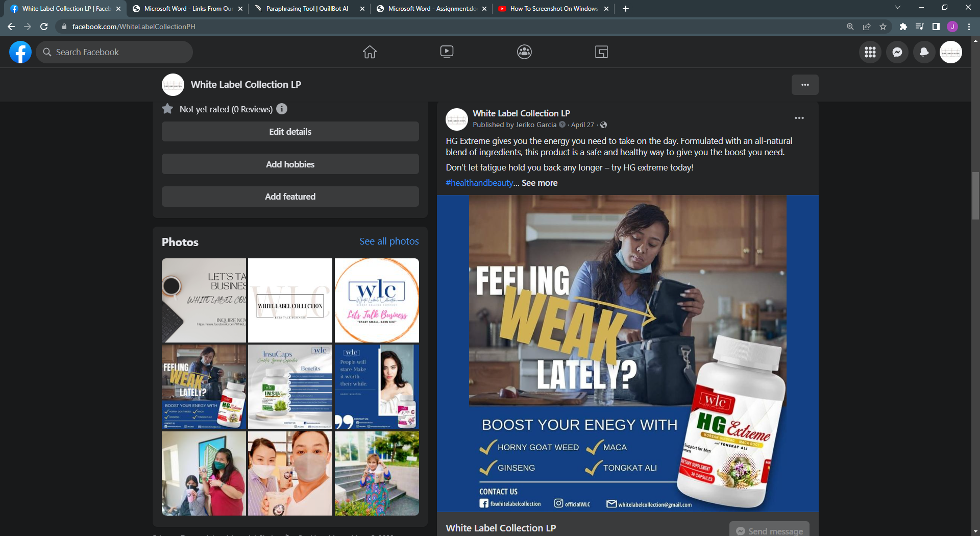The image size is (980, 536).
Task: Click the Edit details button
Action: pyautogui.click(x=290, y=132)
